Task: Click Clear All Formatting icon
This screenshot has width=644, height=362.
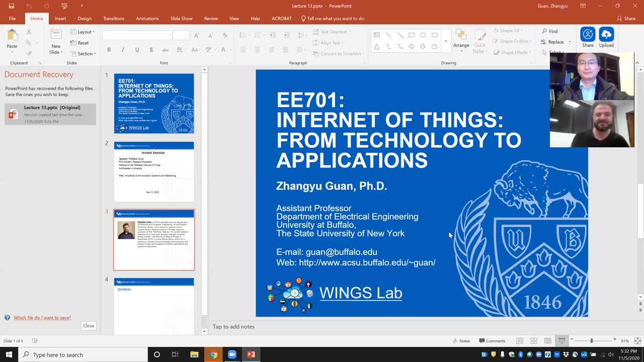Action: 225,35
